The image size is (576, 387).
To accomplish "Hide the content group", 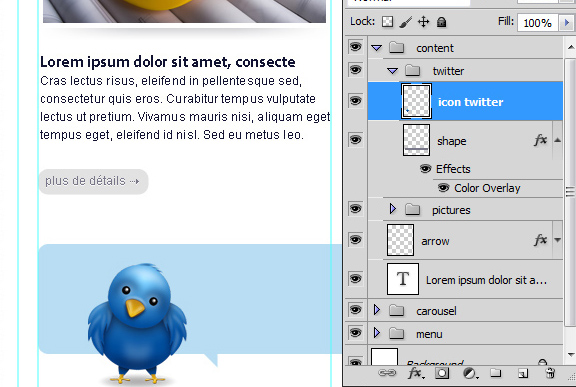I will tap(355, 47).
